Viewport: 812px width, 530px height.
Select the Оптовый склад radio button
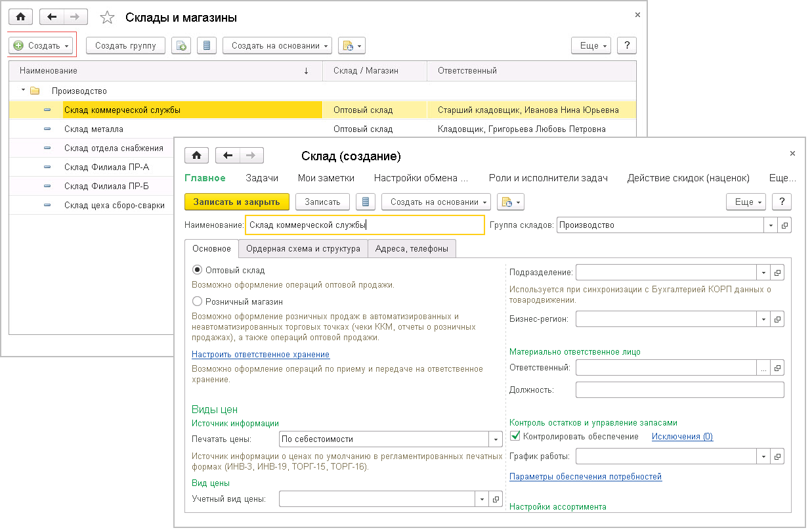click(197, 270)
